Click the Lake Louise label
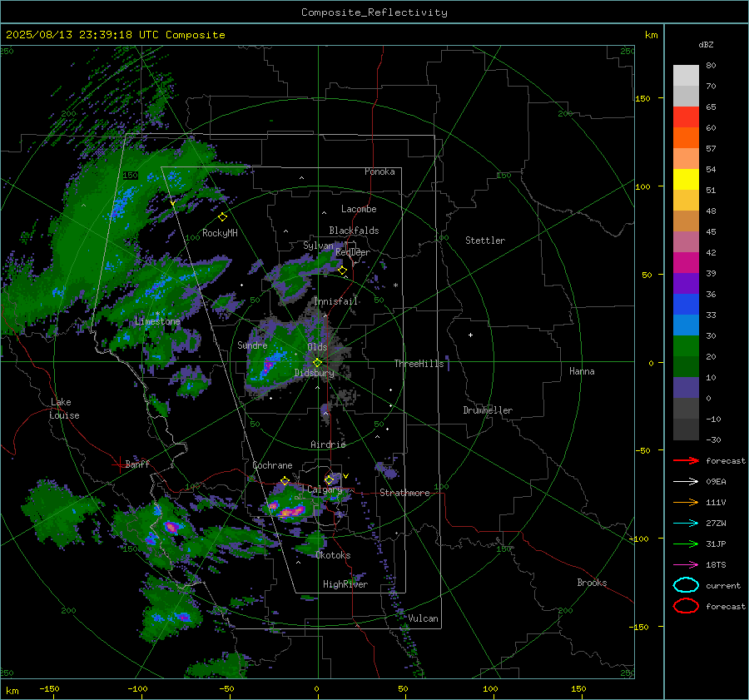Image resolution: width=749 pixels, height=700 pixels. click(x=64, y=409)
